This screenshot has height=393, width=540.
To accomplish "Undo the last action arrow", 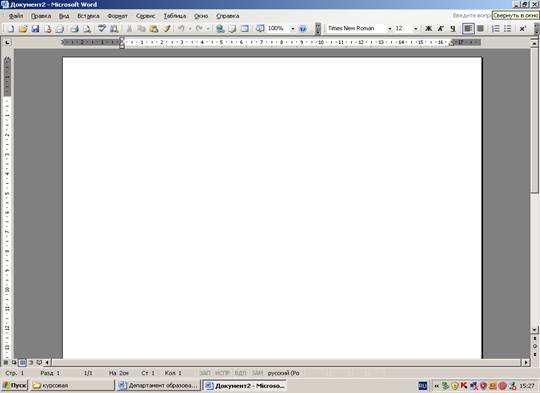I will click(181, 29).
